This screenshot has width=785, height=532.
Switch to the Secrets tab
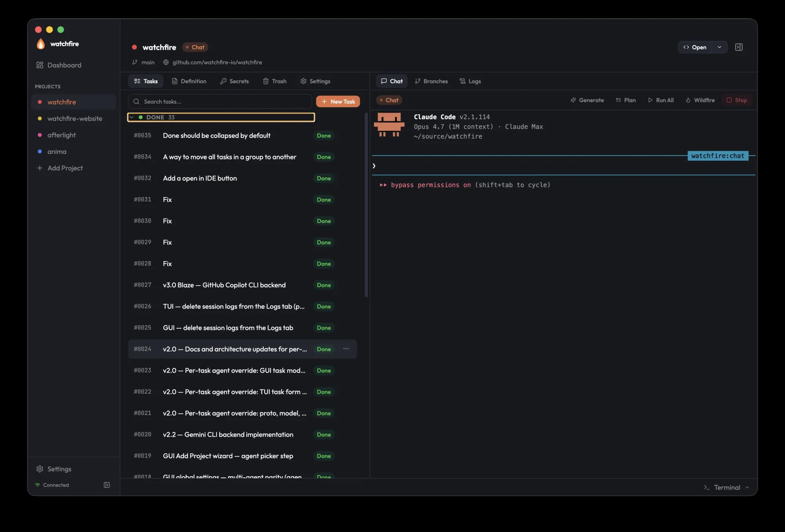pyautogui.click(x=235, y=81)
